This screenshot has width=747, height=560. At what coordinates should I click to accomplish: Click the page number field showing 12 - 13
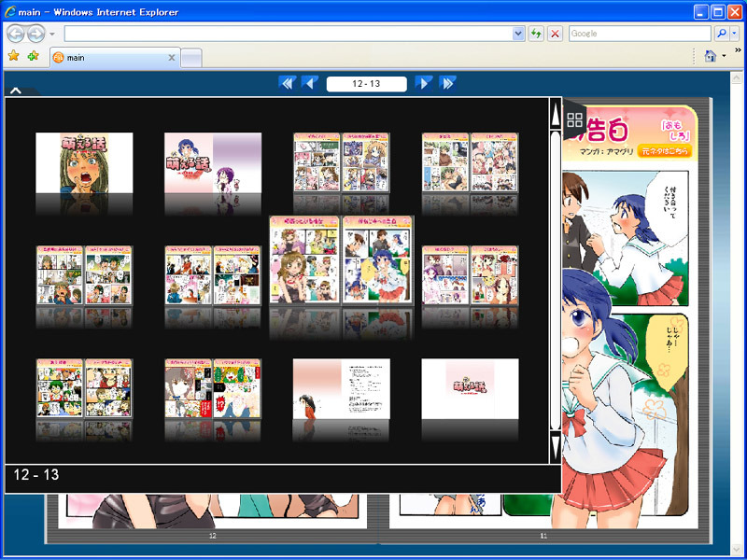(x=366, y=84)
